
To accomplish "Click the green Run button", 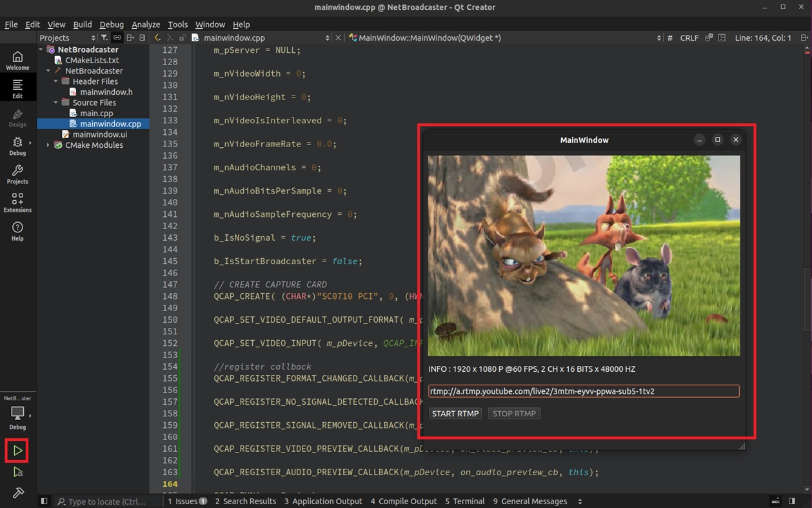I will (x=17, y=451).
